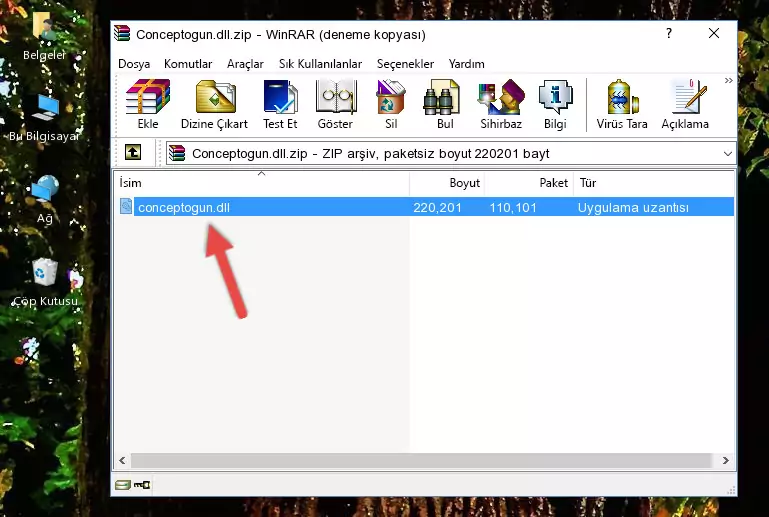Click the Dizine Çıkart extract icon

214,104
